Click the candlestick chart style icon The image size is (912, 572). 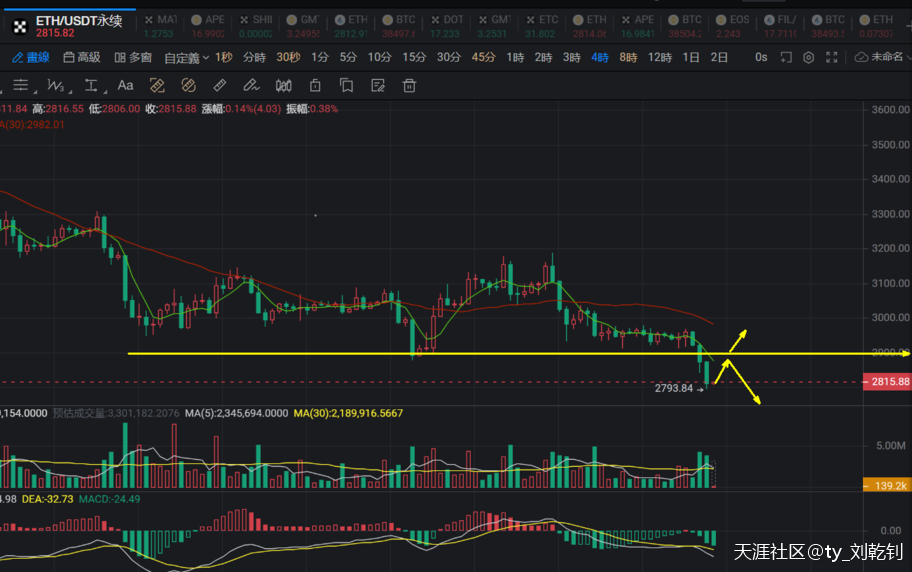coord(284,86)
